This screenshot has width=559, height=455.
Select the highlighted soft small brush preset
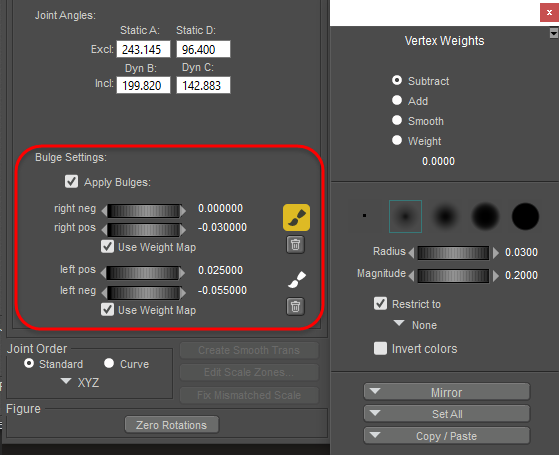405,216
